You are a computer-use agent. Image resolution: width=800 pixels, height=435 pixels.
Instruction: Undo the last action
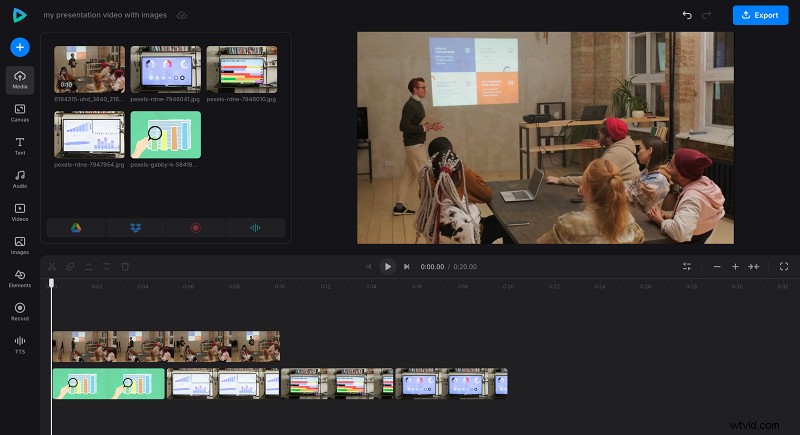(x=687, y=15)
